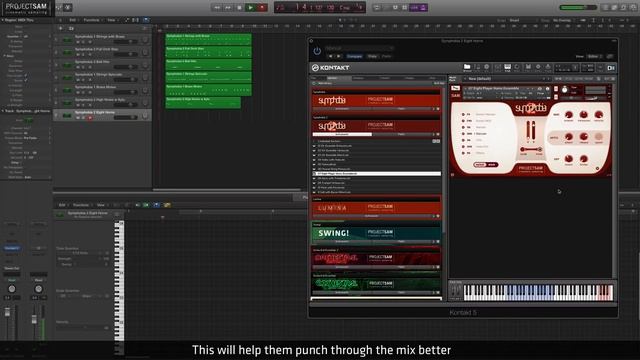Click the Play button in Logic transport

click(x=250, y=7)
